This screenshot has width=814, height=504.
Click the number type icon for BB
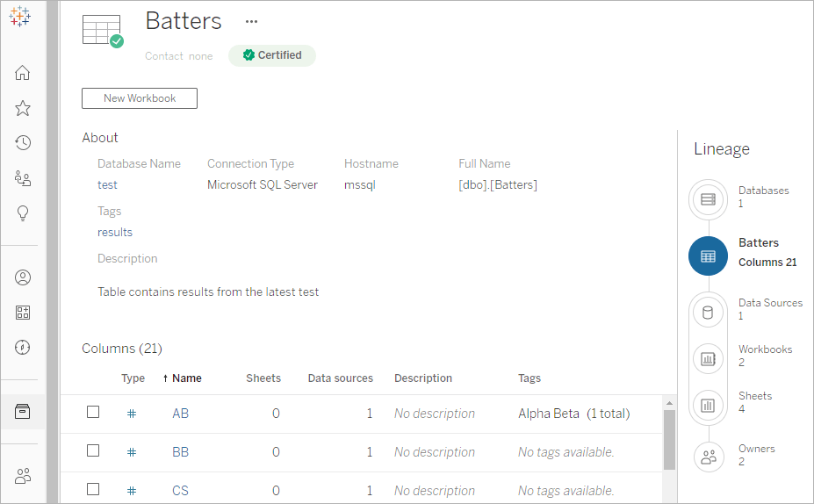click(x=132, y=452)
